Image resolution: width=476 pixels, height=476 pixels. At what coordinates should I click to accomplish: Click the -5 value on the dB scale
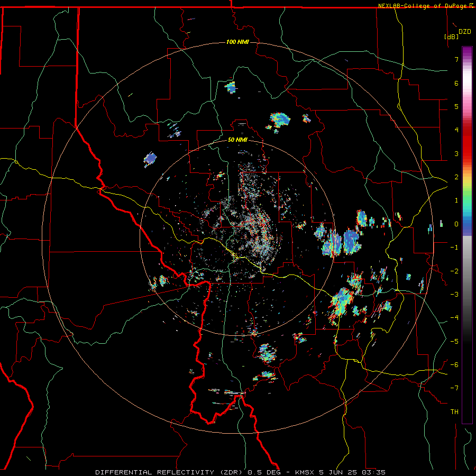(454, 341)
